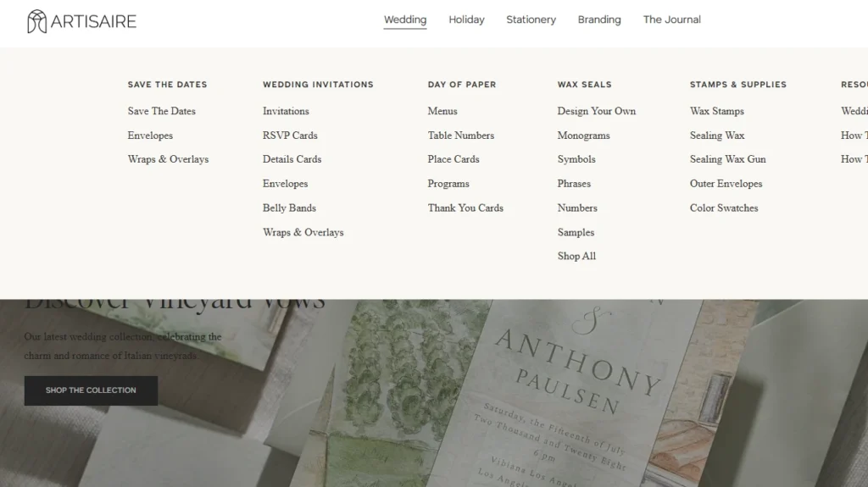Open the Wedding menu tab
This screenshot has width=868, height=487.
405,19
